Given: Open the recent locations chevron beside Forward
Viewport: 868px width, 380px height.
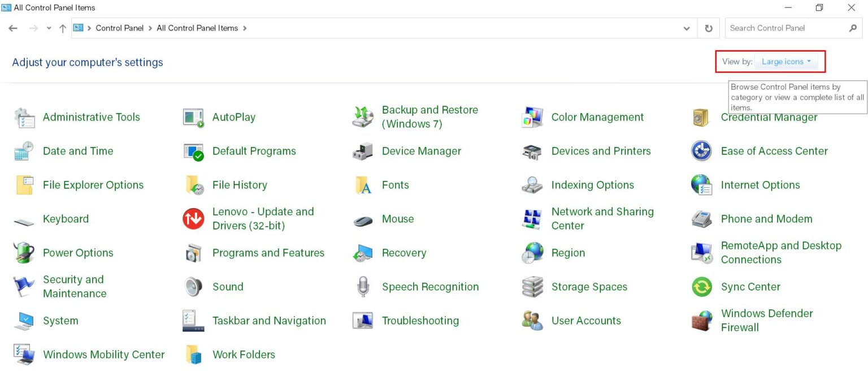Looking at the screenshot, I should coord(49,28).
